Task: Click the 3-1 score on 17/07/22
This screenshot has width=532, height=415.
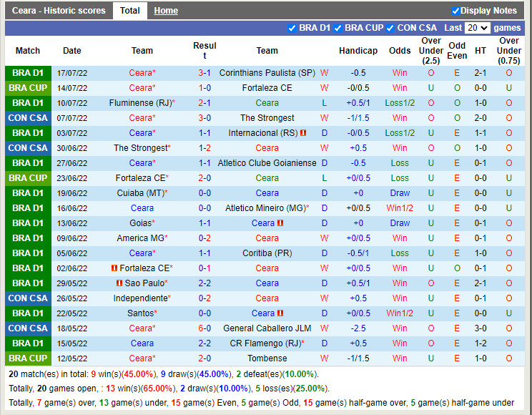Action: [x=205, y=73]
